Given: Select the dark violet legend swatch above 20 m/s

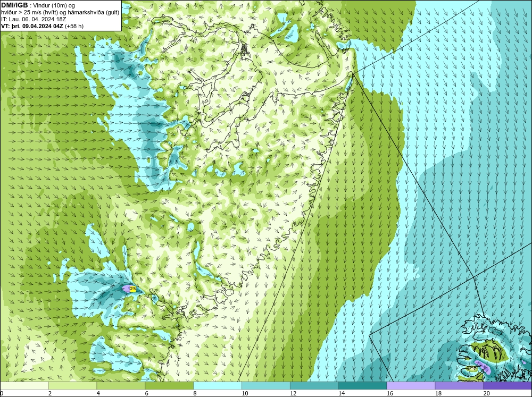Looking at the screenshot, I should pyautogui.click(x=508, y=386).
